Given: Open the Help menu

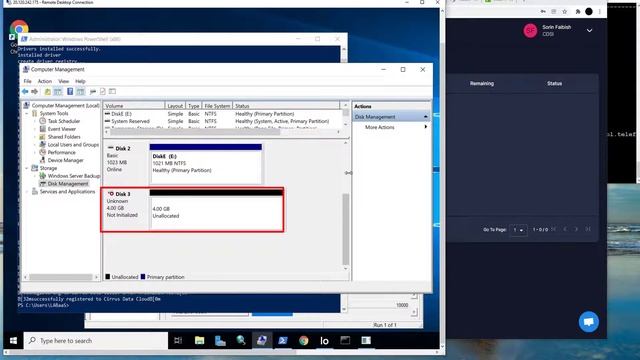Looking at the screenshot, I should [x=80, y=81].
